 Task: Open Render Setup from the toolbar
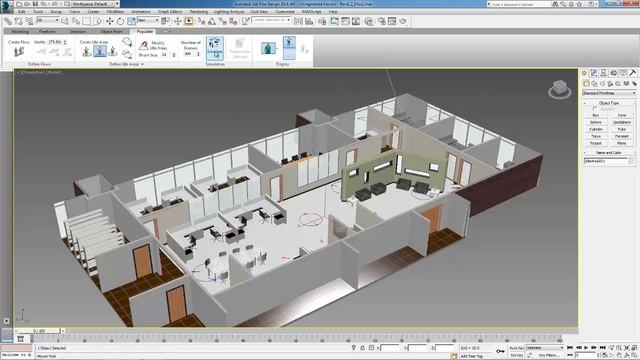pos(382,21)
